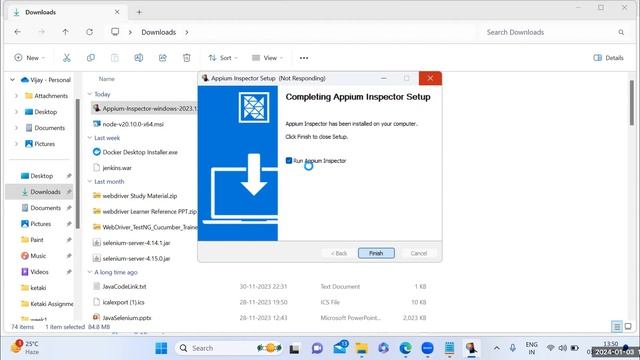640x360 pixels.
Task: Click the Share icon in Explorer toolbar
Action: tap(162, 58)
